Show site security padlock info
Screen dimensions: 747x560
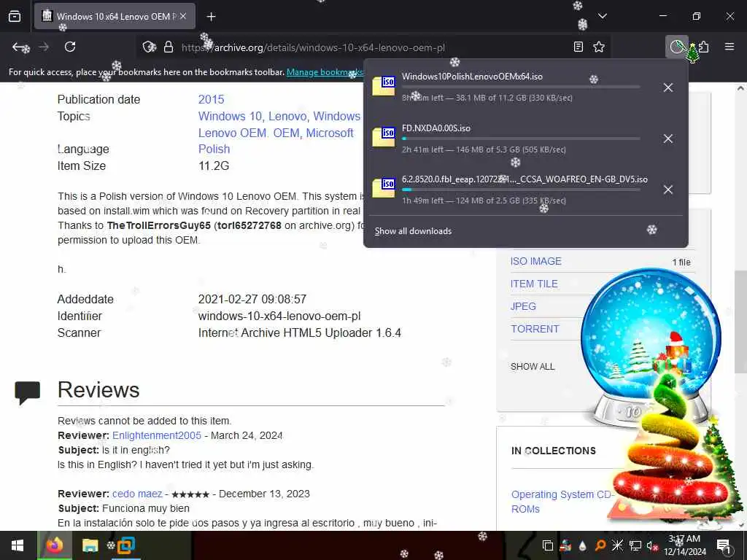[169, 47]
